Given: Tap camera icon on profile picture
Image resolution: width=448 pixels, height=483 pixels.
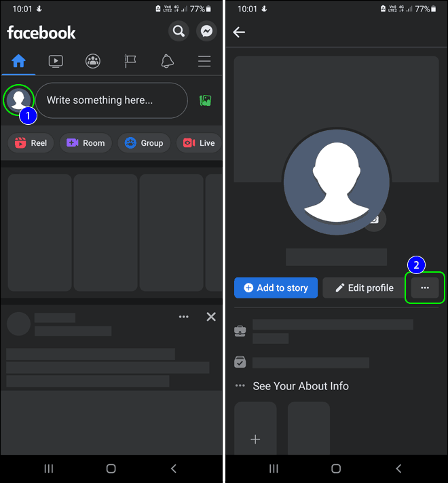Looking at the screenshot, I should tap(374, 220).
